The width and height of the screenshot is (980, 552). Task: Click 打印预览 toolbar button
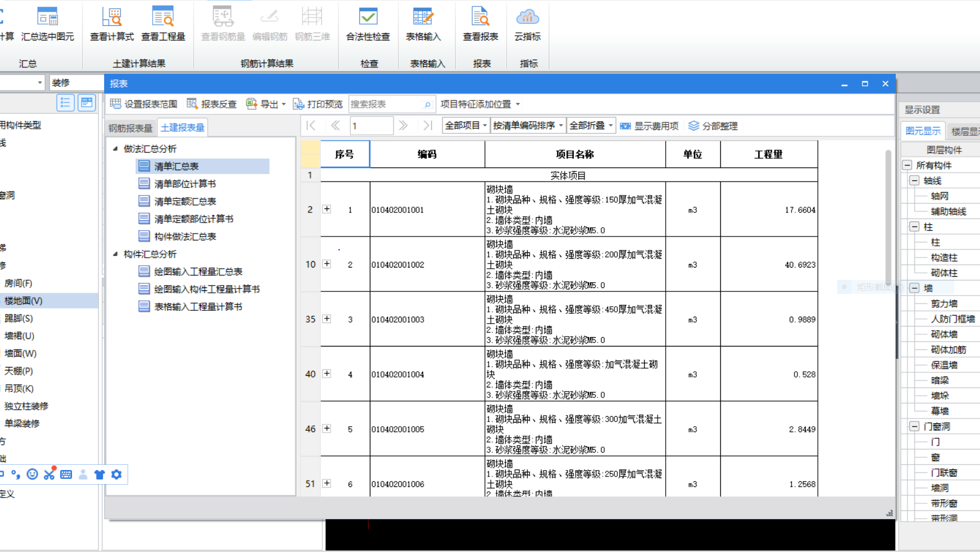[318, 104]
